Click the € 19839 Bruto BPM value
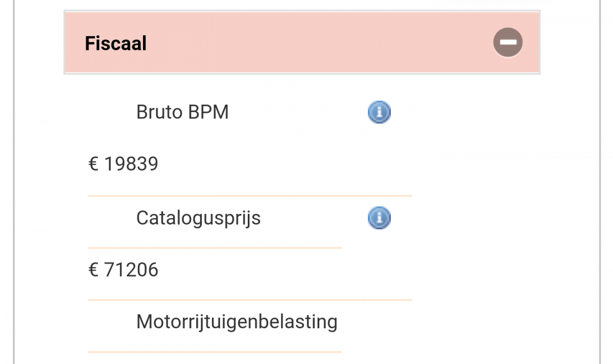The image size is (613, 364). tap(123, 164)
